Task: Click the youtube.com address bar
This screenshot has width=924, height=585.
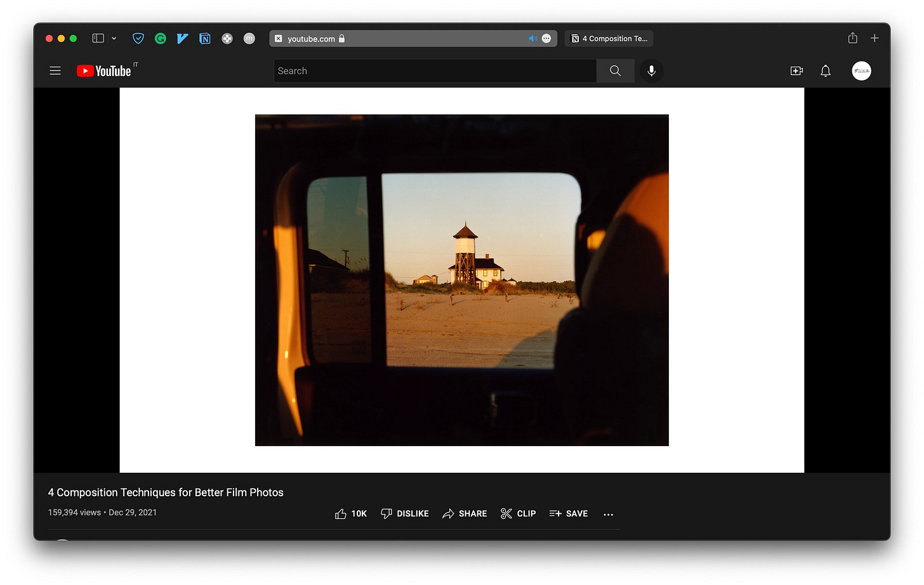Action: tap(413, 39)
